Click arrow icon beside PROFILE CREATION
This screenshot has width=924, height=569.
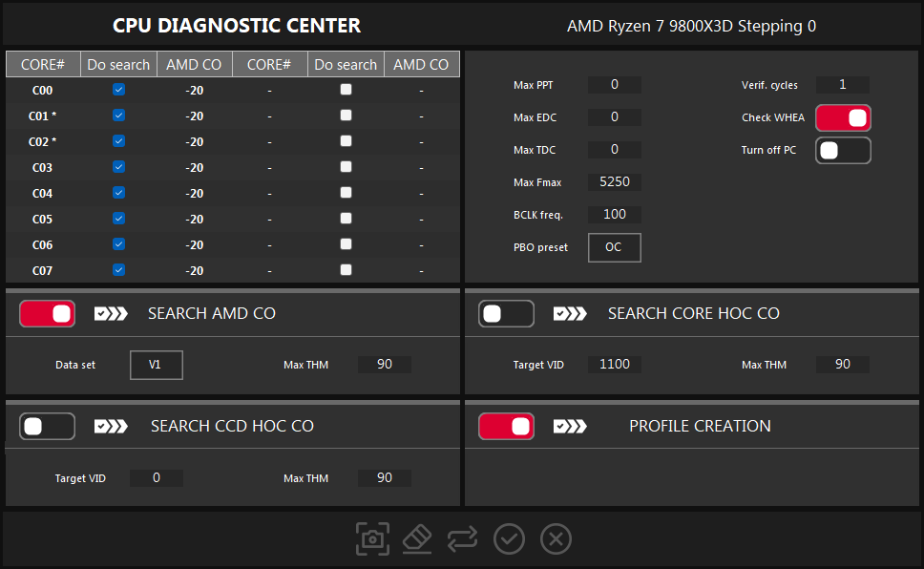coord(570,427)
